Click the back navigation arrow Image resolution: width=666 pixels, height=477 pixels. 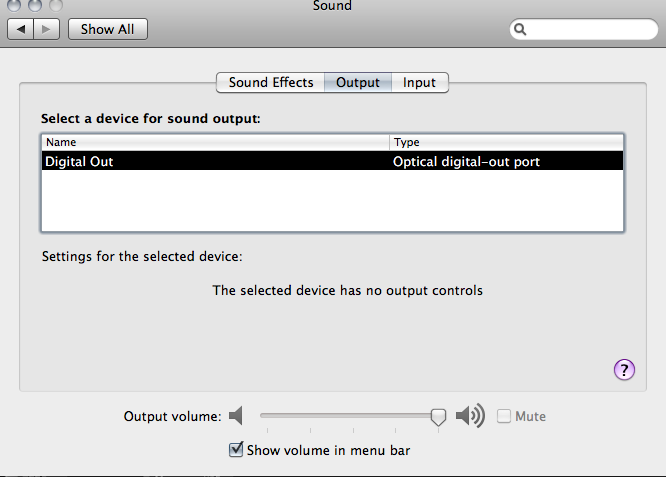click(20, 29)
